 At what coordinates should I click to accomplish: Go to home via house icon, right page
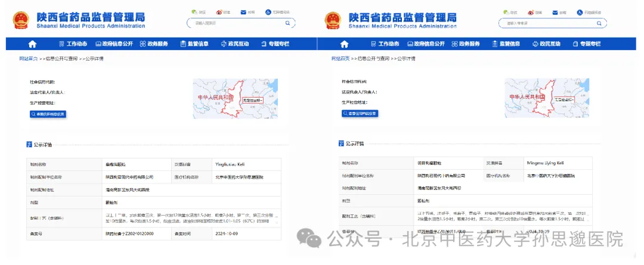coord(344,44)
